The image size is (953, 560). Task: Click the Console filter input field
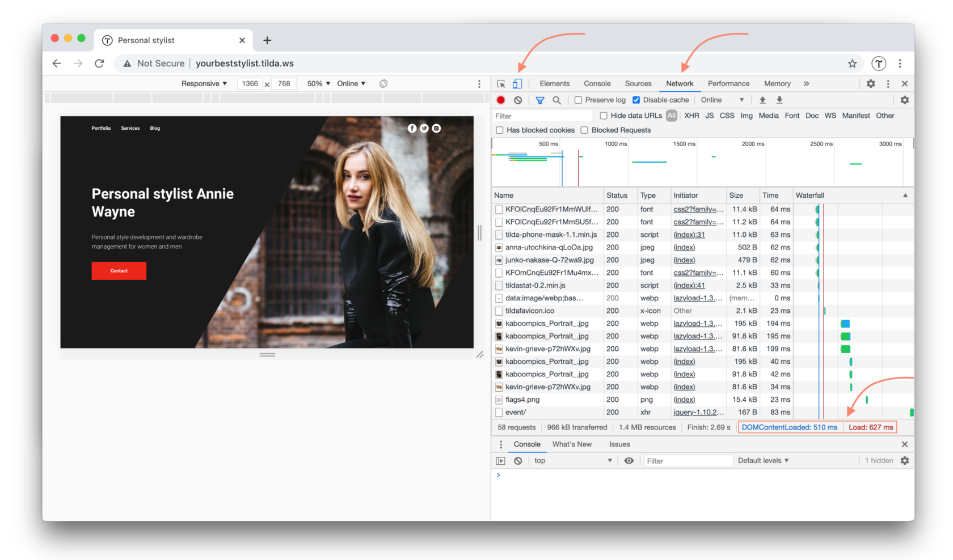coord(688,460)
